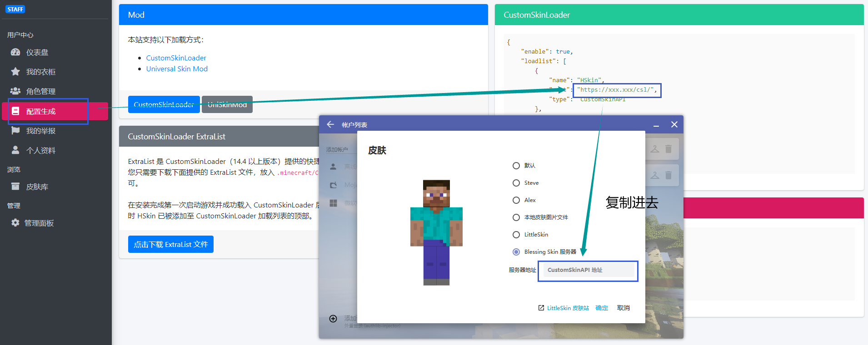Screen dimensions: 868x345
Task: Click the users icon beside 角色管理
Action: 15,91
